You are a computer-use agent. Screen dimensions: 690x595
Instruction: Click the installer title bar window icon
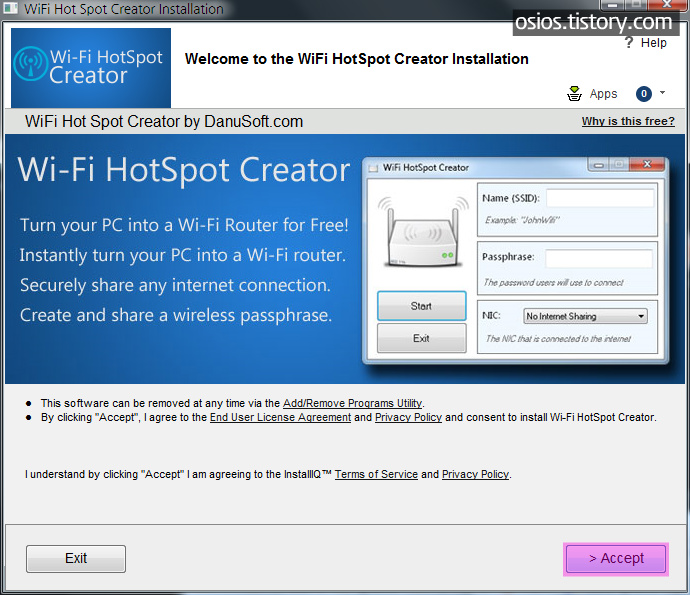10,8
